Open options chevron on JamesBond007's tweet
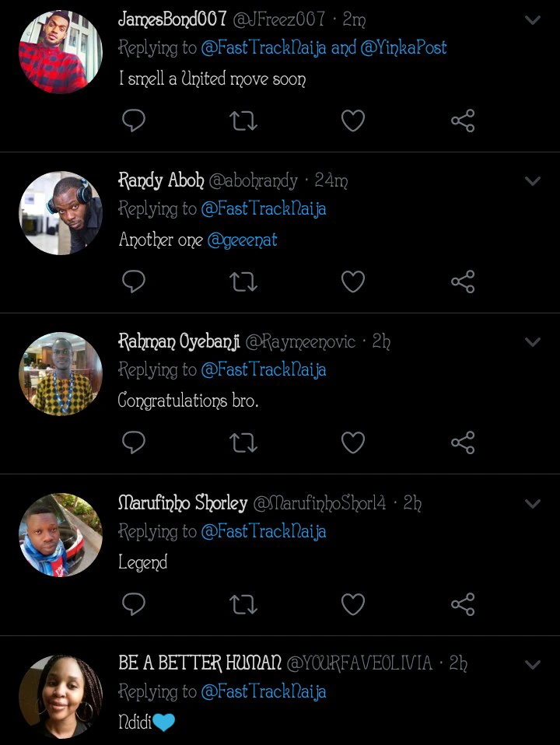This screenshot has width=560, height=745. point(533,20)
